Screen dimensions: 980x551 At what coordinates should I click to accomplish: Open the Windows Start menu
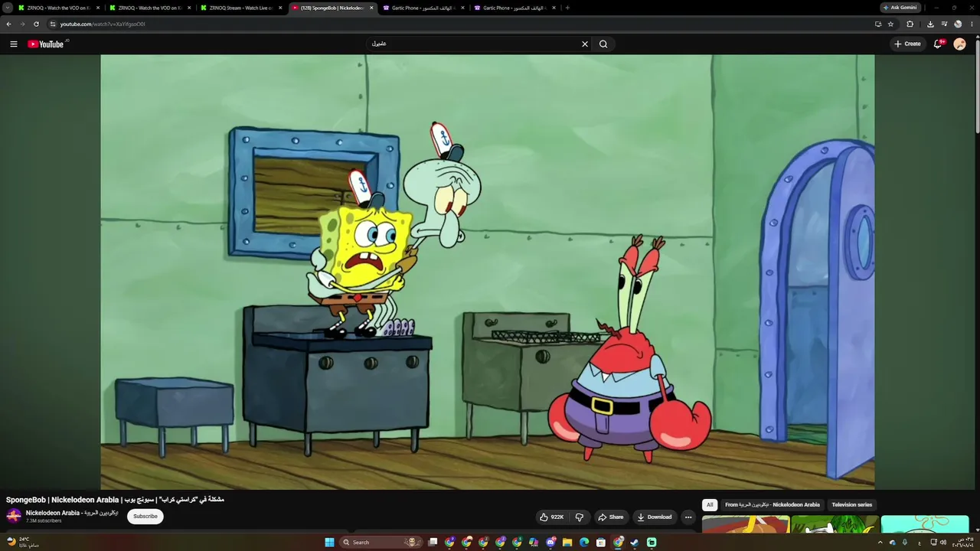pyautogui.click(x=329, y=543)
